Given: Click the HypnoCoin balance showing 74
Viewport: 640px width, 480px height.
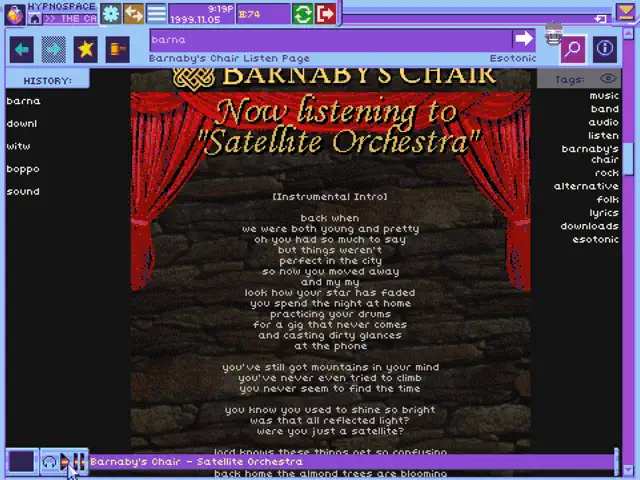Looking at the screenshot, I should [263, 14].
